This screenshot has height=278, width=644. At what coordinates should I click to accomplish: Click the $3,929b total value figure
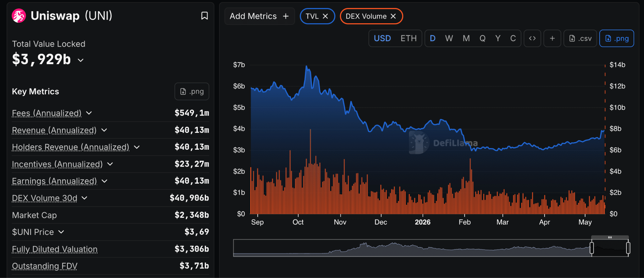(42, 59)
